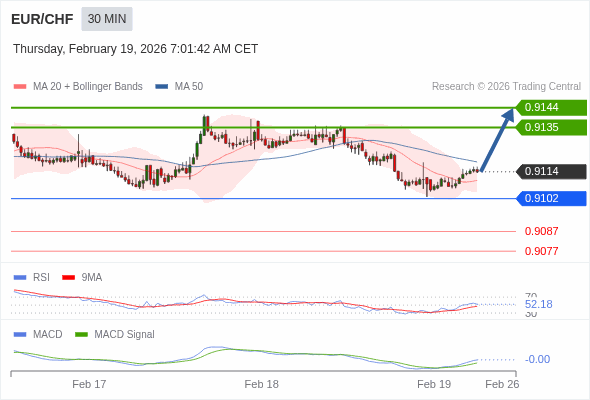The image size is (590, 400).
Task: Click the 0.9144 resistance price label
Action: 551,108
